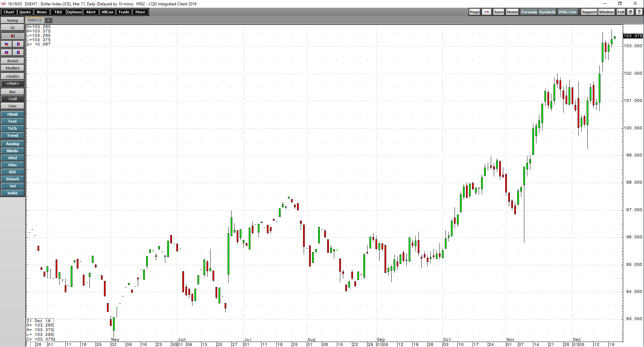
Task: Select the Trend line tool
Action: (12, 135)
